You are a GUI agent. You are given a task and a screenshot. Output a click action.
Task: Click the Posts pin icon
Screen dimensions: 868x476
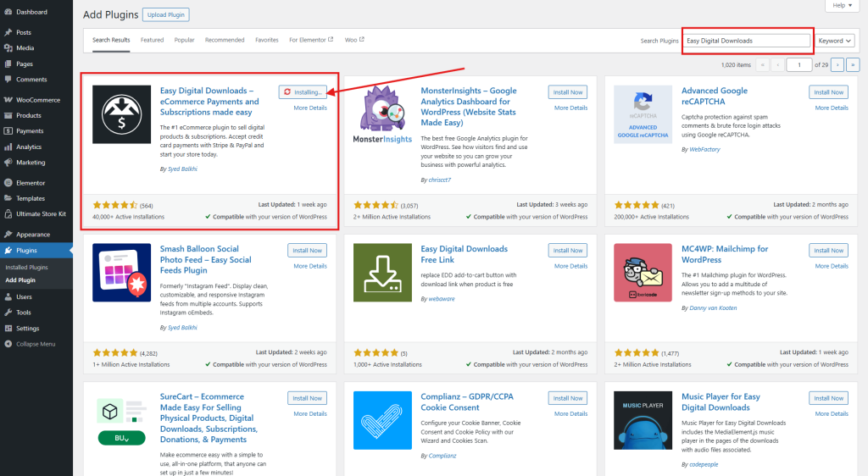[8, 32]
